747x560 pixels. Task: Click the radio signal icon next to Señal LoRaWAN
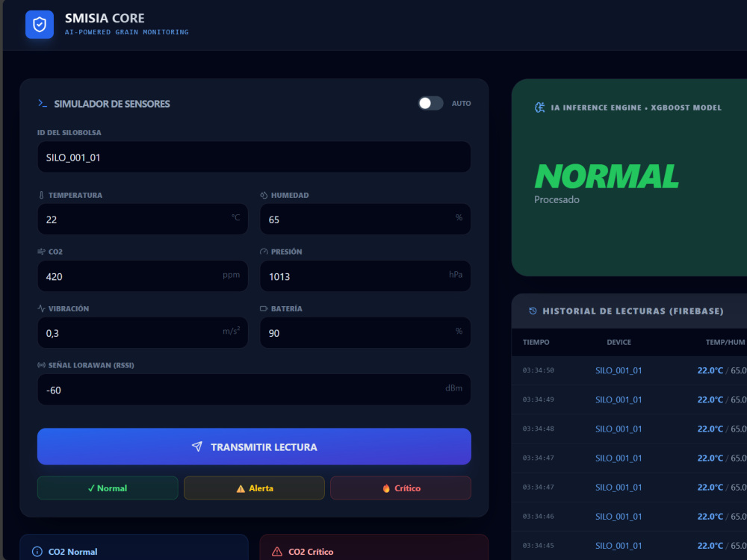click(41, 365)
